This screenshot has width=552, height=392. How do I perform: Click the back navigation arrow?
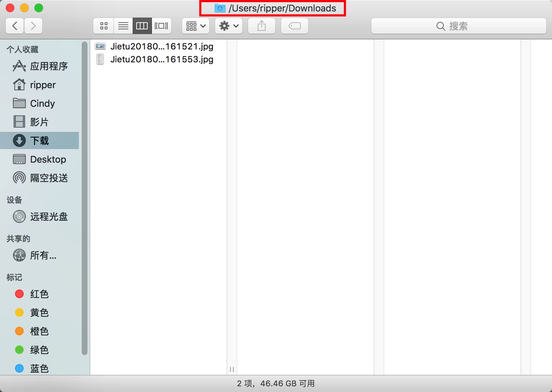click(15, 26)
